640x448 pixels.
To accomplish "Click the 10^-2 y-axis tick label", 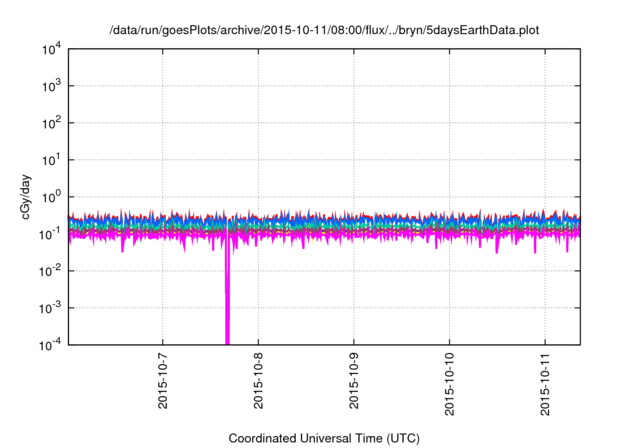I will [x=51, y=271].
